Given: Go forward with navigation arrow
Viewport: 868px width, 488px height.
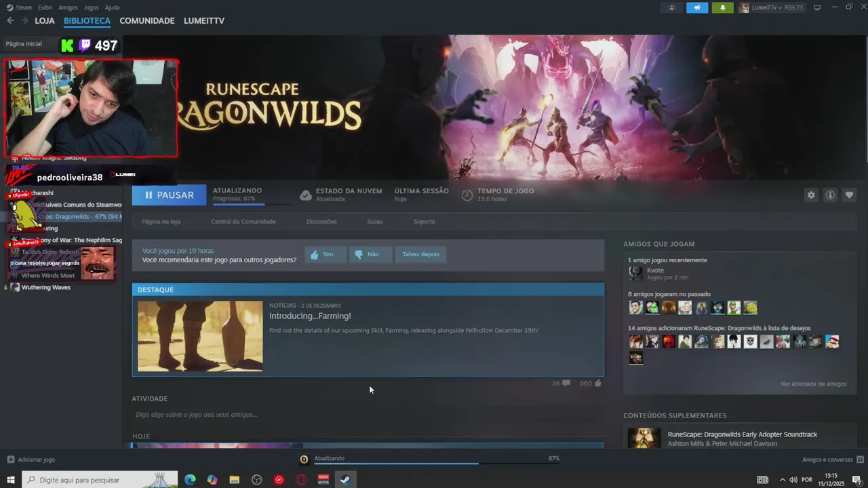Looking at the screenshot, I should (25, 21).
